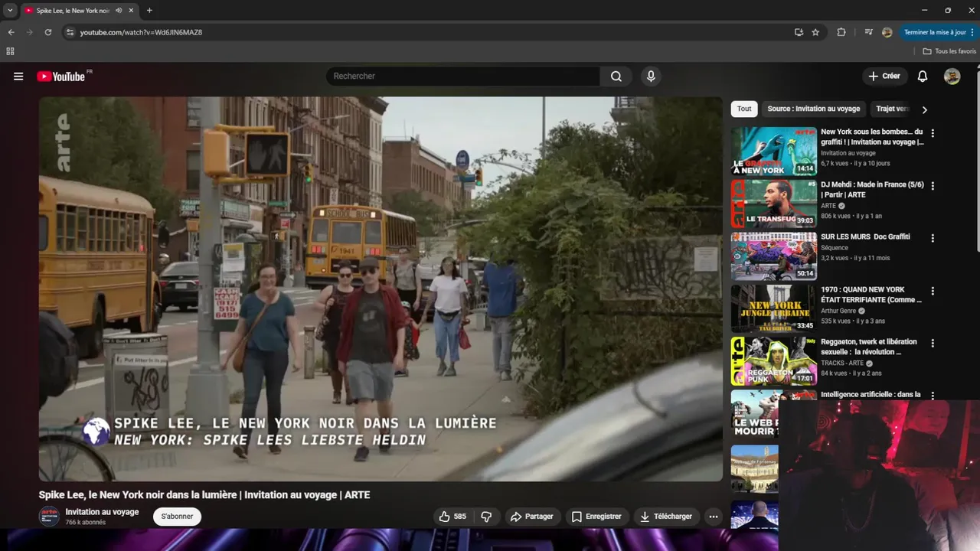
Task: Click the main video player
Action: (x=381, y=289)
